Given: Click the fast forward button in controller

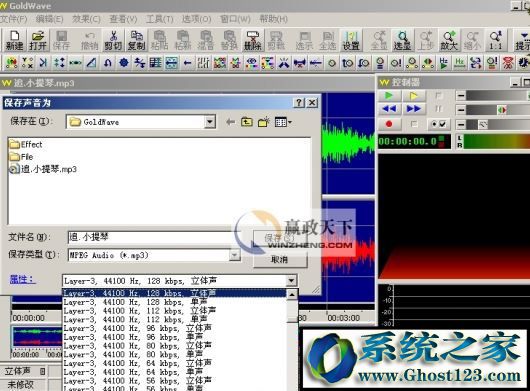Looking at the screenshot, I should pos(414,109).
